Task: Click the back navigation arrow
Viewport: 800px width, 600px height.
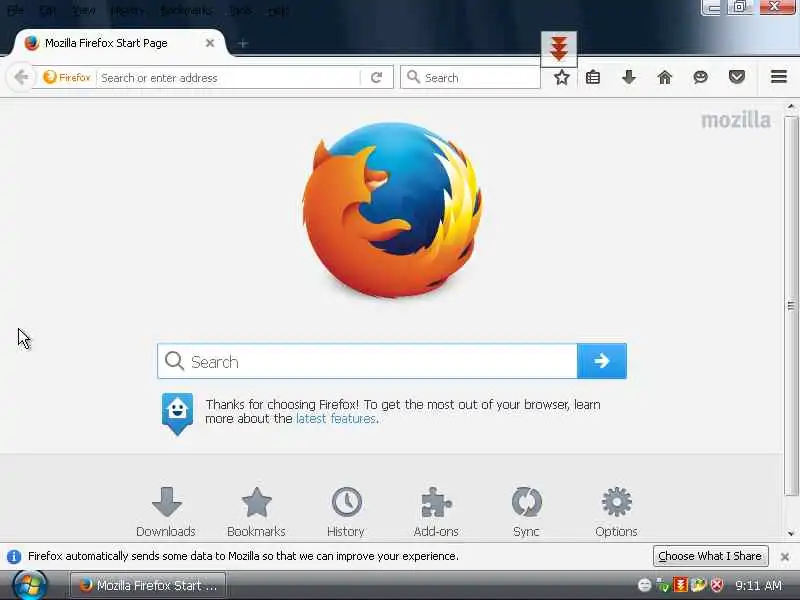Action: pyautogui.click(x=21, y=78)
